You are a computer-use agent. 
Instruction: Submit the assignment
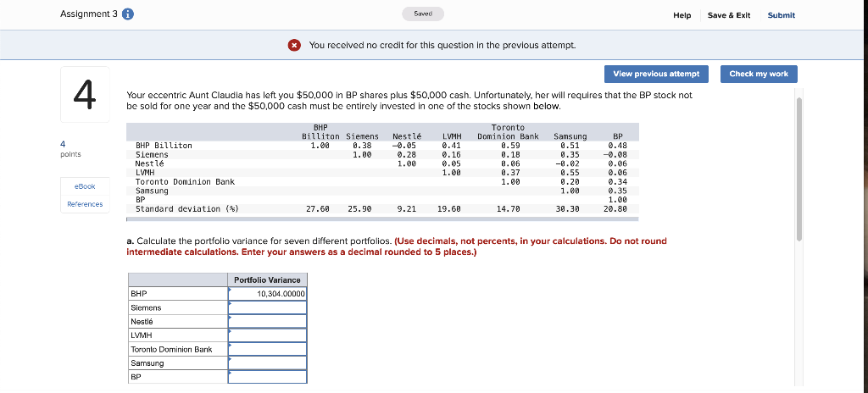pos(781,15)
